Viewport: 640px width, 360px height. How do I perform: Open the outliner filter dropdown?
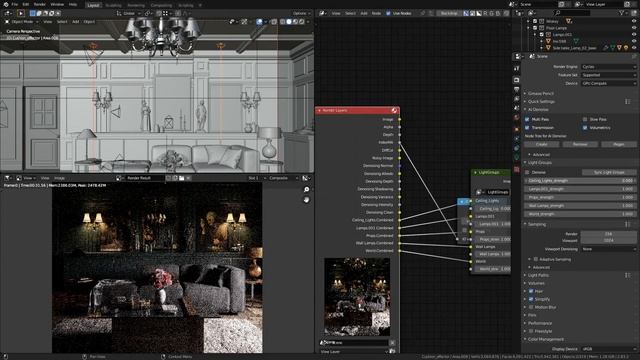(624, 13)
